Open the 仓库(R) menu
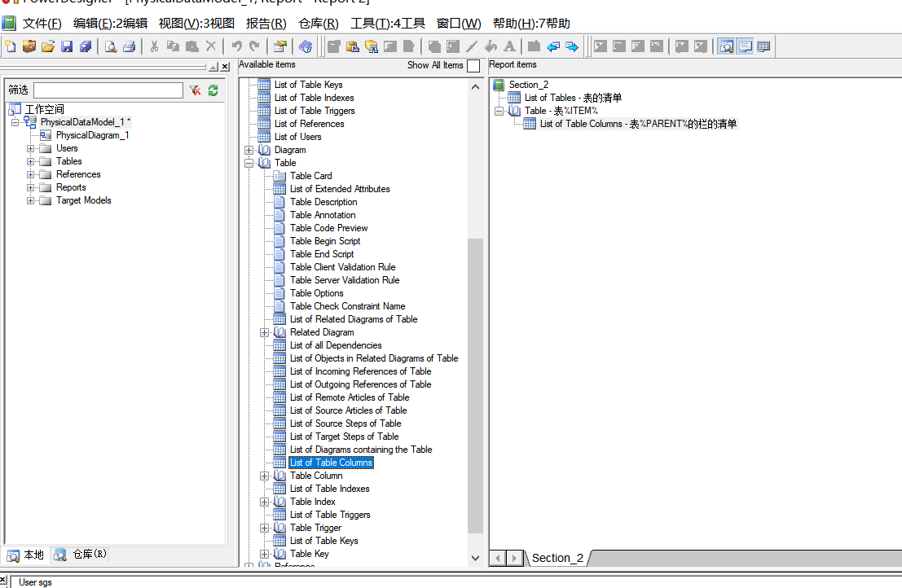Viewport: 902px width, 588px height. [x=318, y=24]
